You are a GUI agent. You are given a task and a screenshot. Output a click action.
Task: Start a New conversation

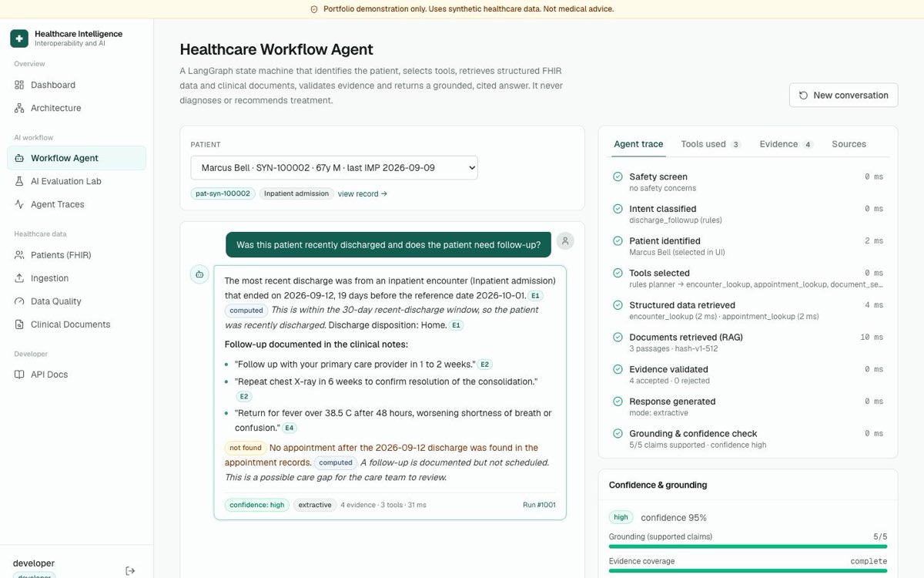[843, 95]
